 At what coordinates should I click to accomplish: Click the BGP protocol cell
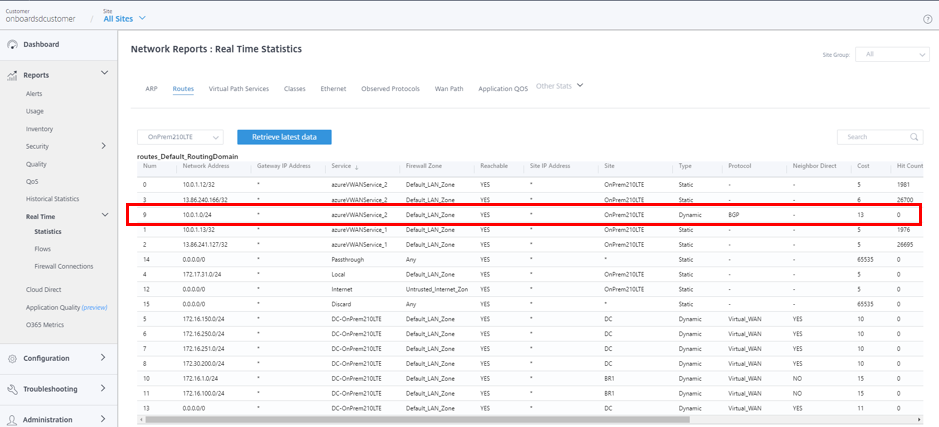coord(734,214)
